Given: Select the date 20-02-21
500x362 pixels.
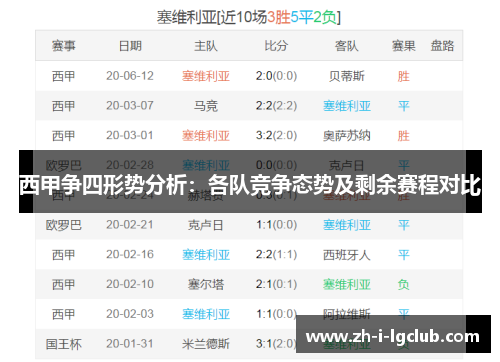Looking at the screenshot, I should pyautogui.click(x=130, y=225).
